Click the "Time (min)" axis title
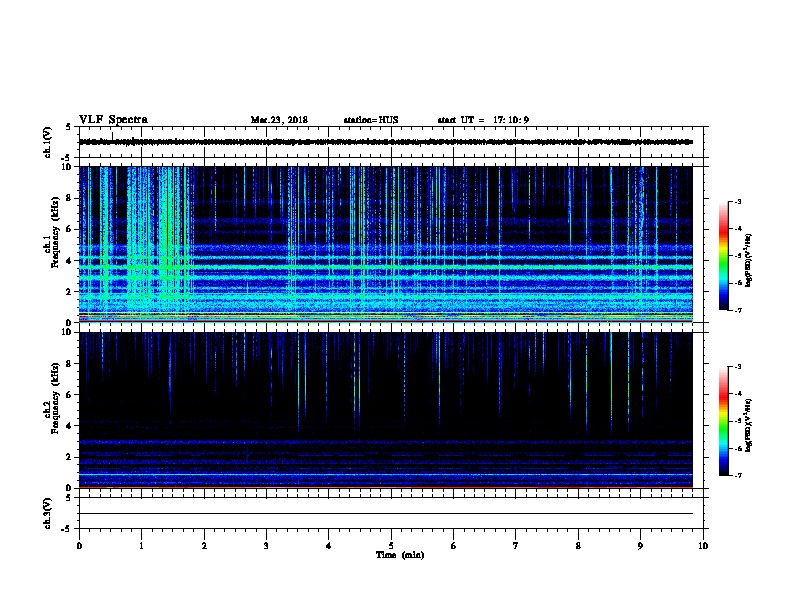The image size is (792, 612). pos(400,555)
